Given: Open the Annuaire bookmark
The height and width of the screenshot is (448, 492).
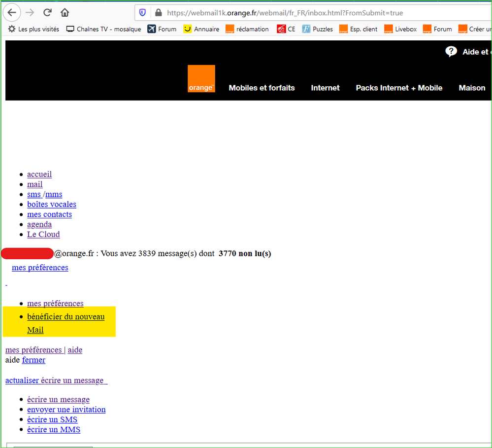Looking at the screenshot, I should 201,29.
